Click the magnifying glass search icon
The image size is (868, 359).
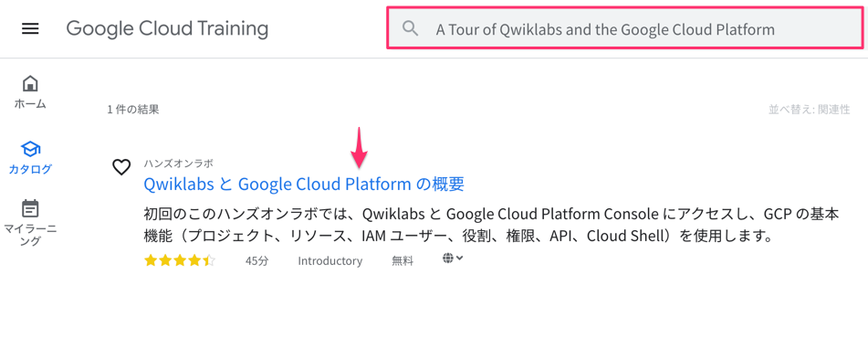coord(410,28)
